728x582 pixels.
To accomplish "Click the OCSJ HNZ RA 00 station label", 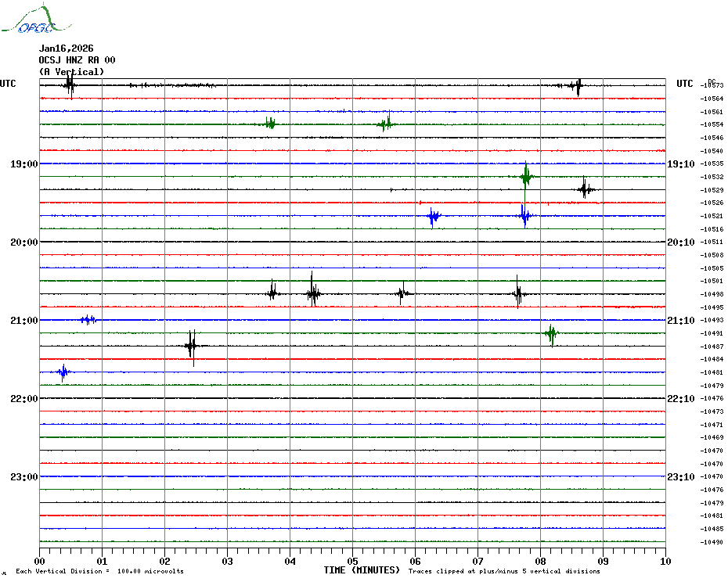I will 77,60.
